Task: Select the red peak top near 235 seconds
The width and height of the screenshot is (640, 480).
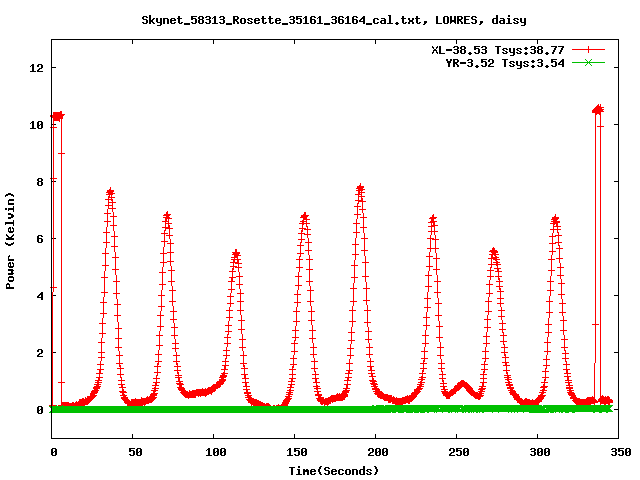Action: [x=432, y=219]
